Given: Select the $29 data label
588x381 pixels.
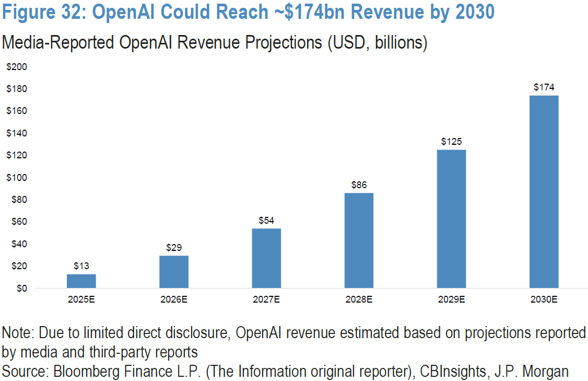Looking at the screenshot, I should point(174,248).
